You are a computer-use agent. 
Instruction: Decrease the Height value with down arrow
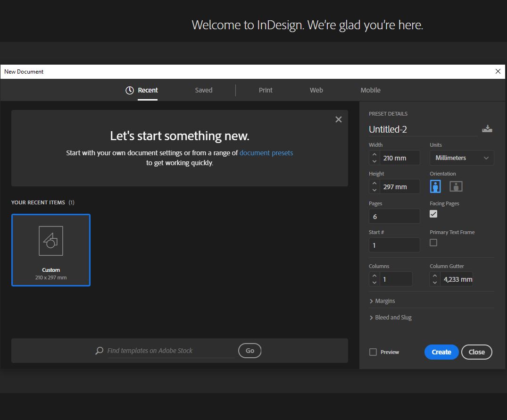click(x=374, y=190)
